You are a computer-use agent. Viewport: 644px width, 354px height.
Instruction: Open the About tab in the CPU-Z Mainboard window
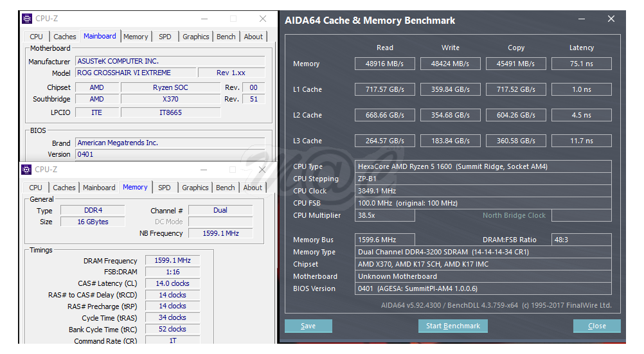point(253,37)
